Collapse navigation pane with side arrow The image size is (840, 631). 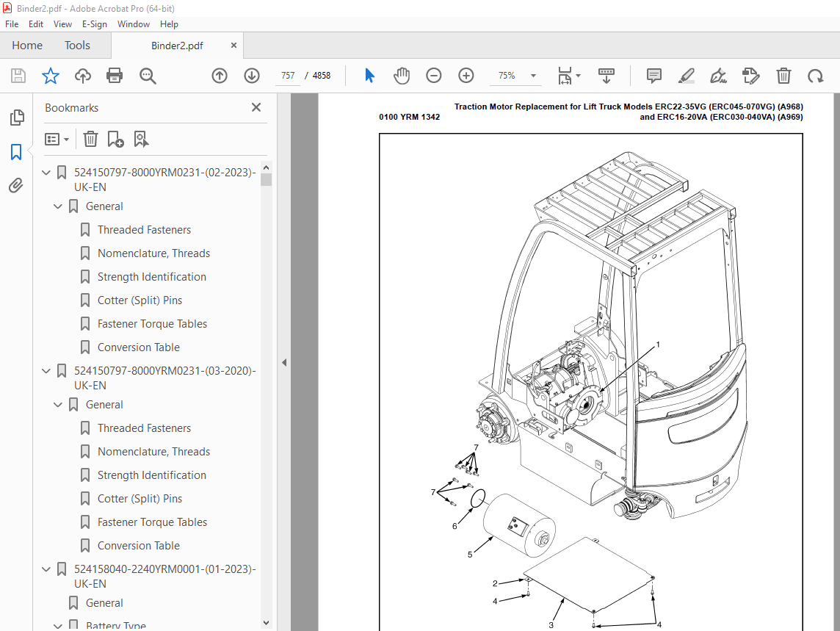[284, 363]
